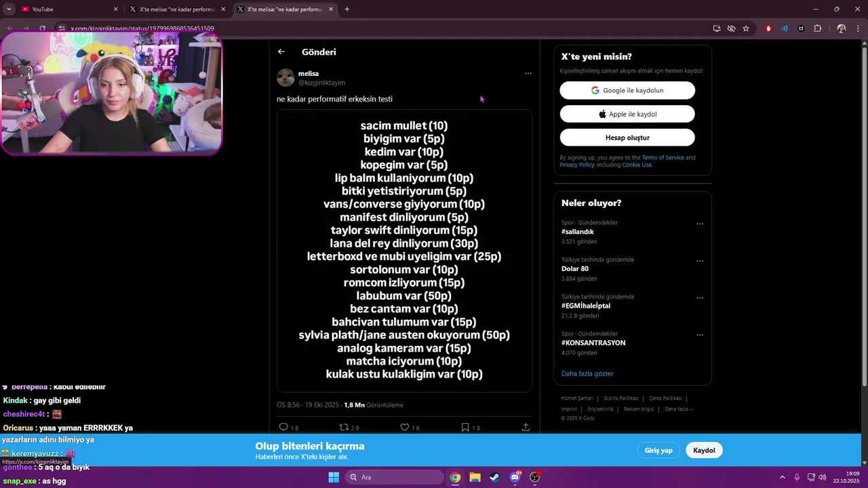Open OBS Studio from the taskbar
The height and width of the screenshot is (488, 868).
(x=534, y=477)
